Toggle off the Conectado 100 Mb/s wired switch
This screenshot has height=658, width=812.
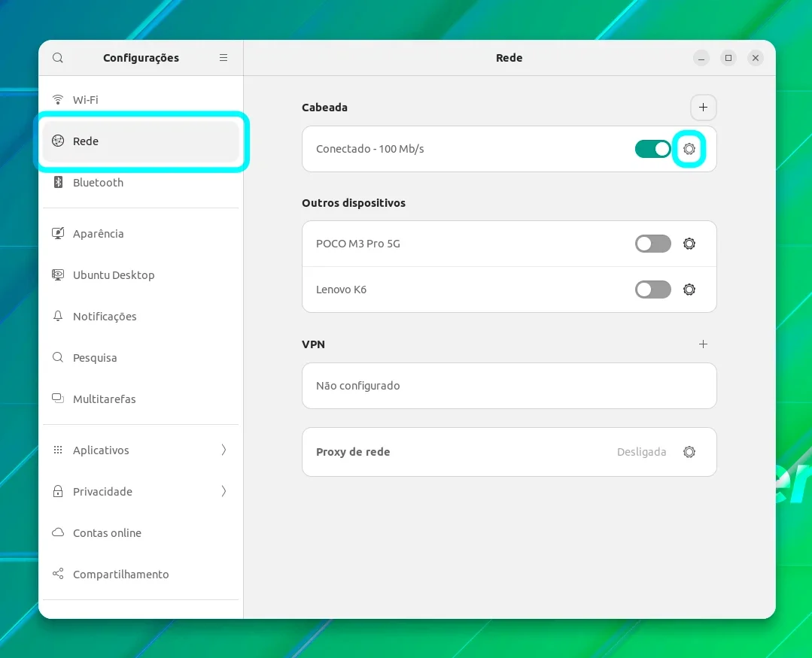pos(653,149)
